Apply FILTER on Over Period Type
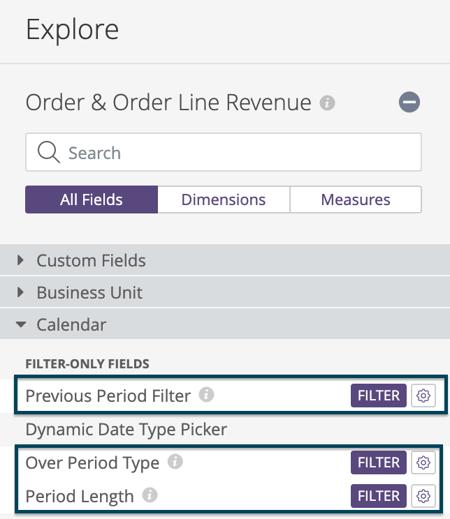The image size is (450, 519). click(x=379, y=463)
